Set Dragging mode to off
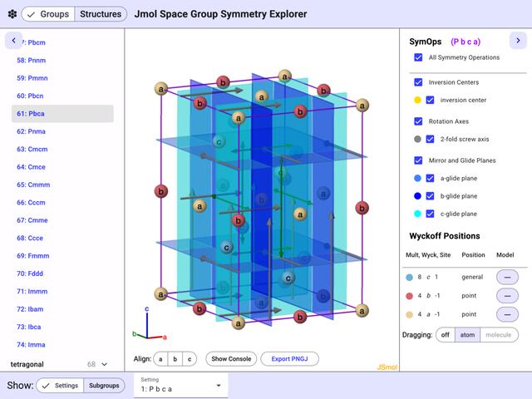The image size is (532, 399). [x=446, y=335]
